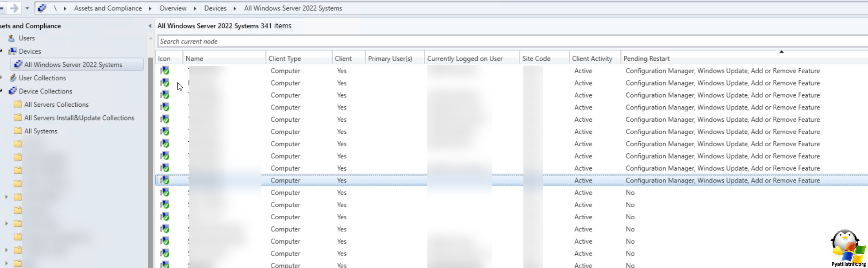Sort by the Client Activity column header

[x=595, y=58]
